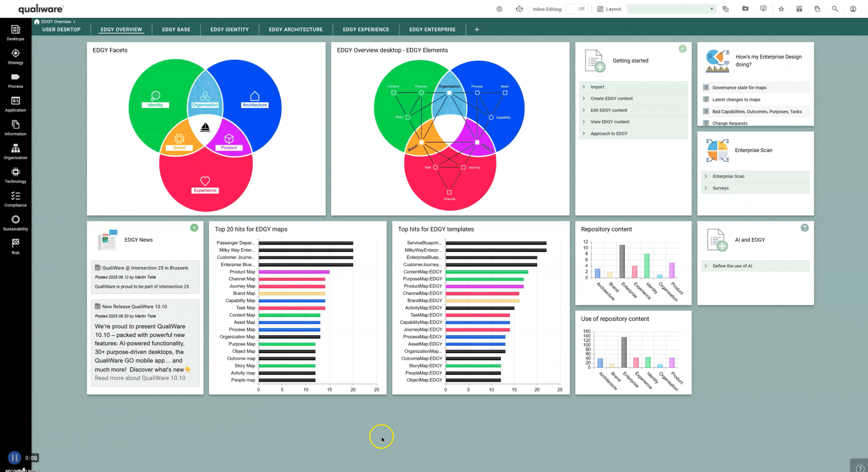Click the search magnifier icon in top toolbar
Viewport: 868px width, 472px height.
pos(835,9)
